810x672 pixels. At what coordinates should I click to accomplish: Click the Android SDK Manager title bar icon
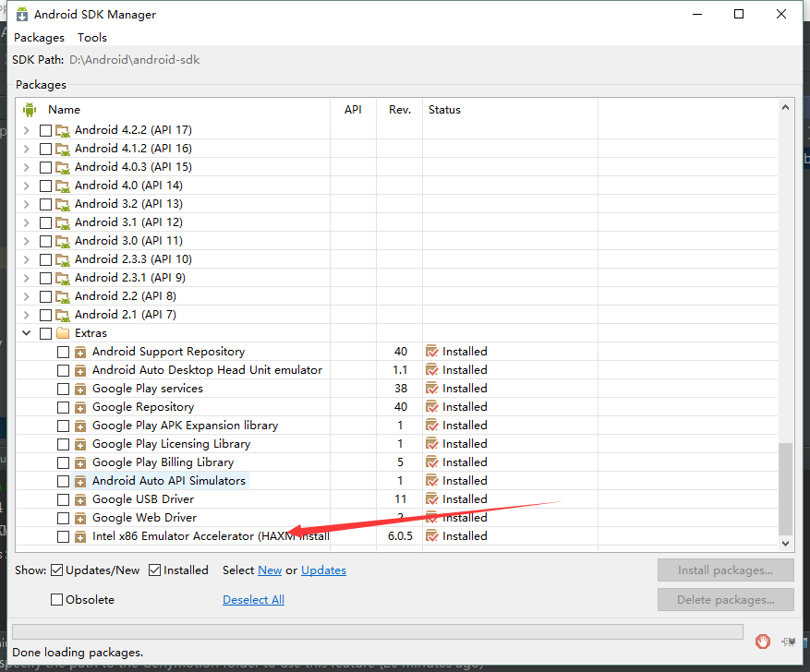21,15
